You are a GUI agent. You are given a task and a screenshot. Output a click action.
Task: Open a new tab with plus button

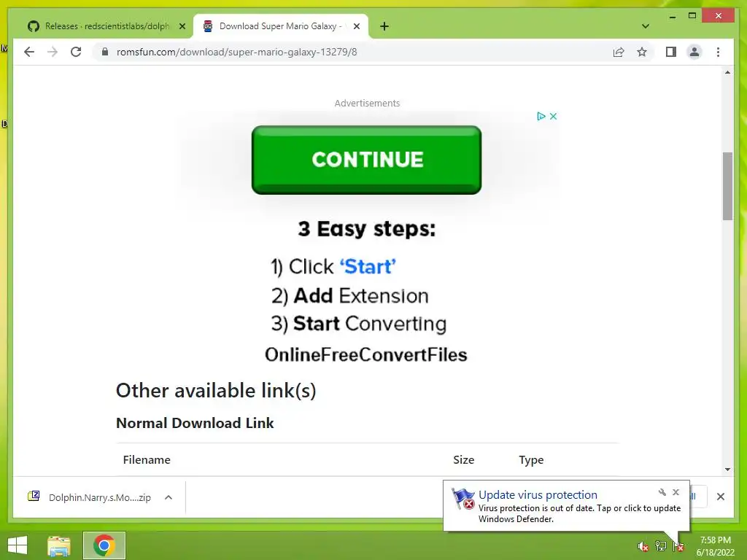point(384,26)
